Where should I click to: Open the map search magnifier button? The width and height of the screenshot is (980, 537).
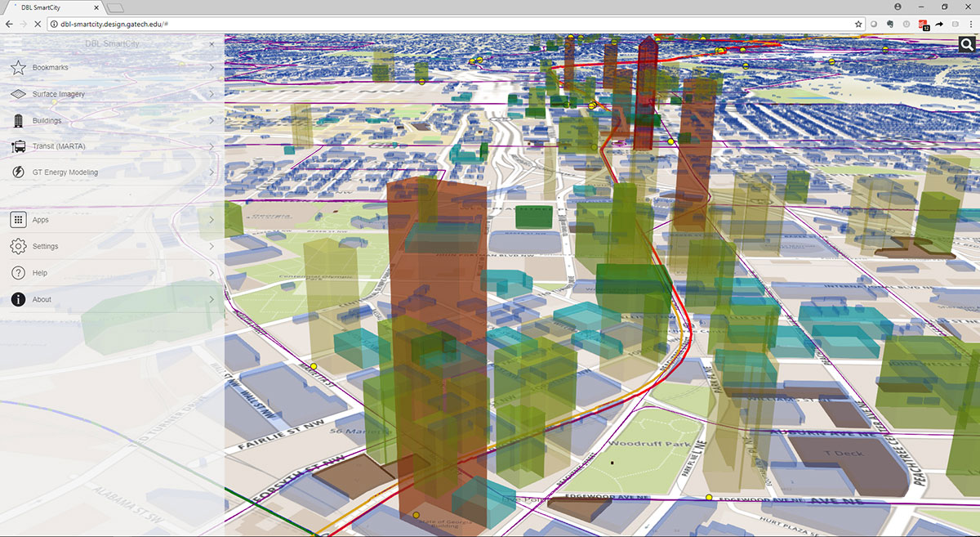(x=967, y=44)
